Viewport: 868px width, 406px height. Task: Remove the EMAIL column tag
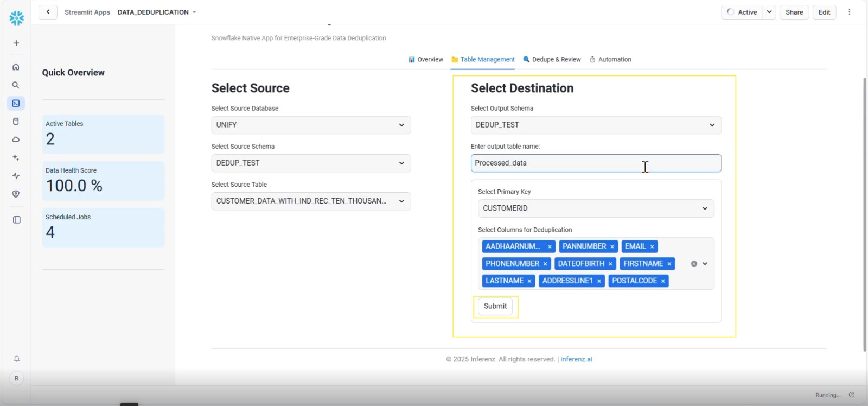[x=652, y=246]
